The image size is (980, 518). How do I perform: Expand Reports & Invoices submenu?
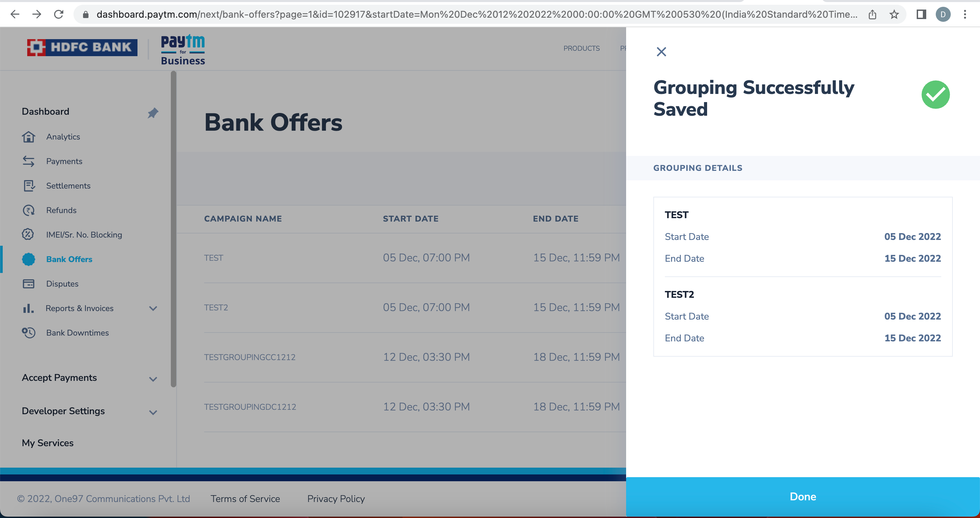[153, 308]
